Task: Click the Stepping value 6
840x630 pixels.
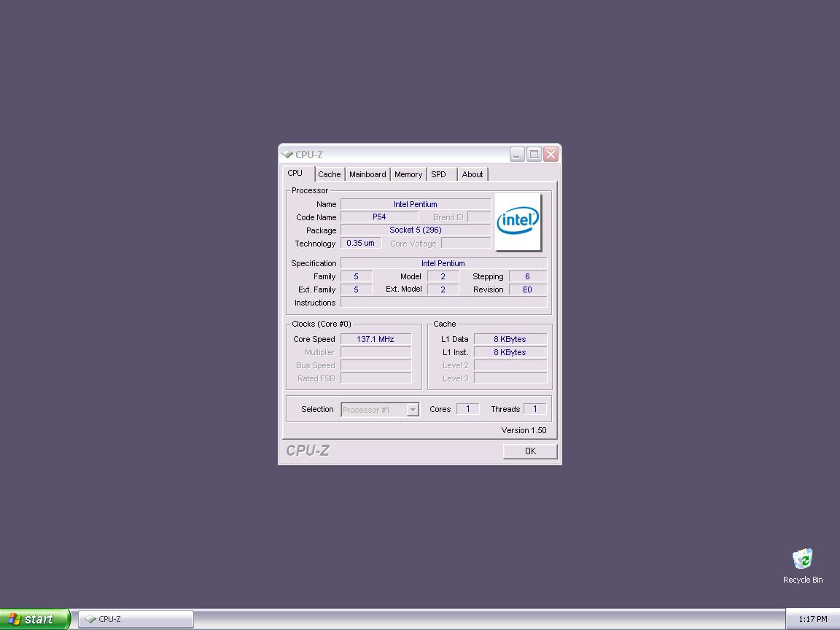Action: point(528,276)
